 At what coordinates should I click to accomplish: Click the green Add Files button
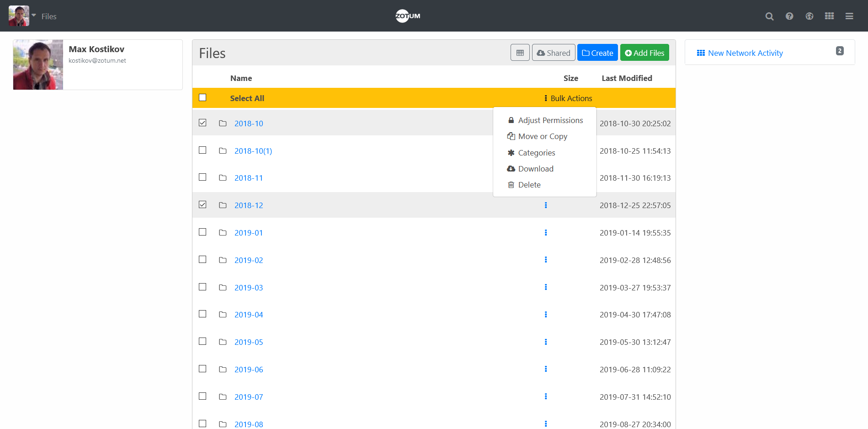[644, 53]
